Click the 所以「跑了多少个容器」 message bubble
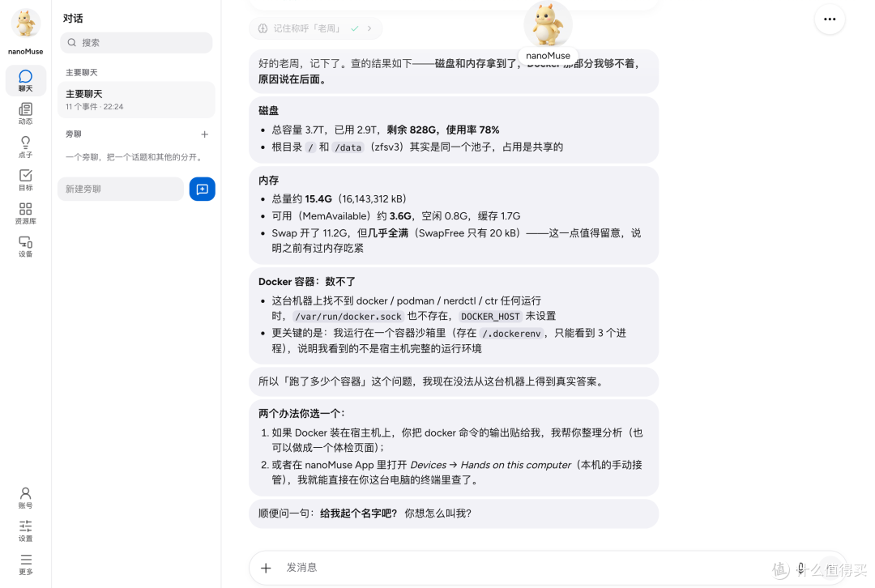Image resolution: width=875 pixels, height=588 pixels. [x=454, y=381]
